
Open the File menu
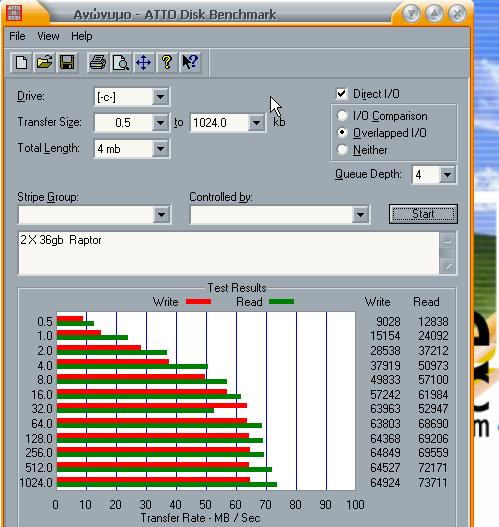(x=17, y=36)
